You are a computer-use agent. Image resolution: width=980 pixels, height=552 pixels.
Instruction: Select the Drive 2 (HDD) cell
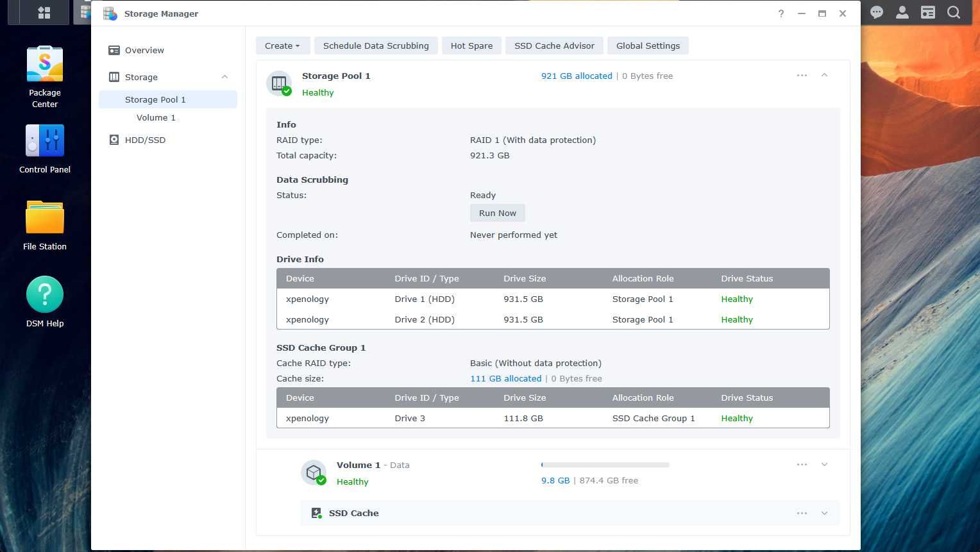pyautogui.click(x=425, y=319)
